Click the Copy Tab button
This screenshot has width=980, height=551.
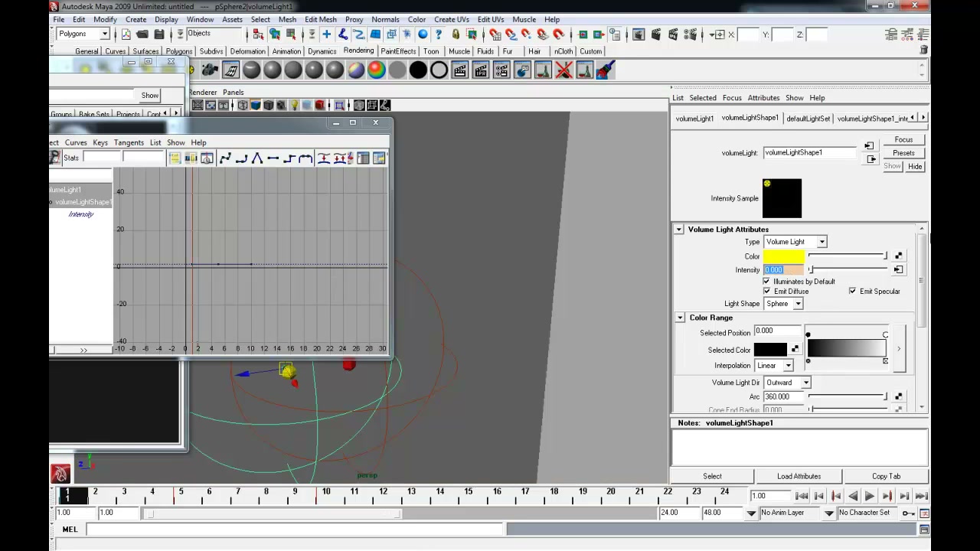(x=886, y=476)
